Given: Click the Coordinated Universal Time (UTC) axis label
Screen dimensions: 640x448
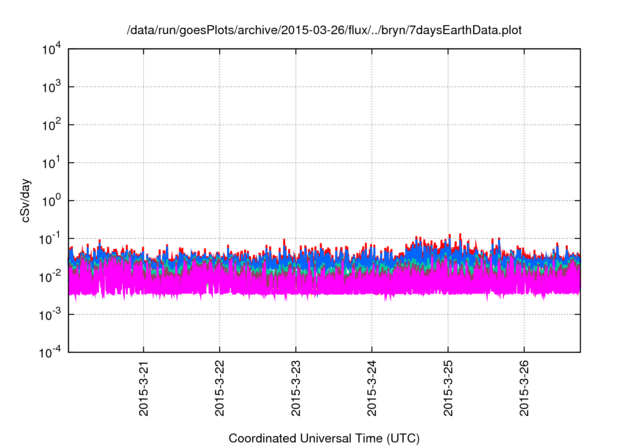Looking at the screenshot, I should (x=324, y=438).
